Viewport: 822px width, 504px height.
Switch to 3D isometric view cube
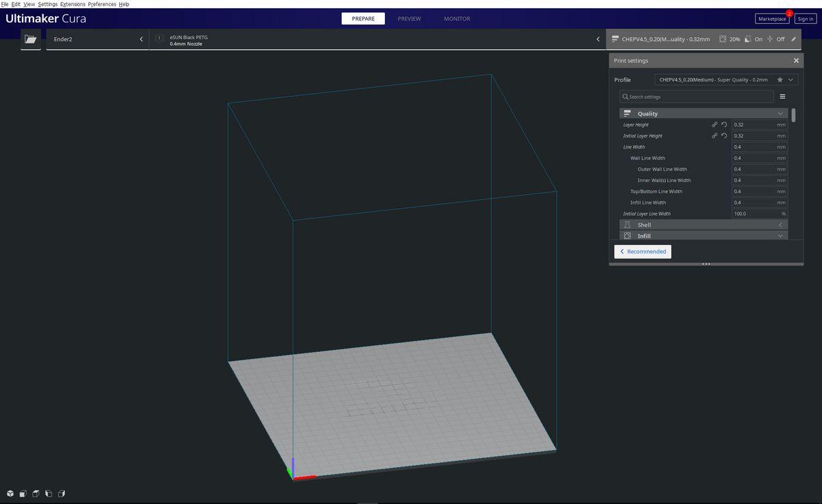coord(10,493)
